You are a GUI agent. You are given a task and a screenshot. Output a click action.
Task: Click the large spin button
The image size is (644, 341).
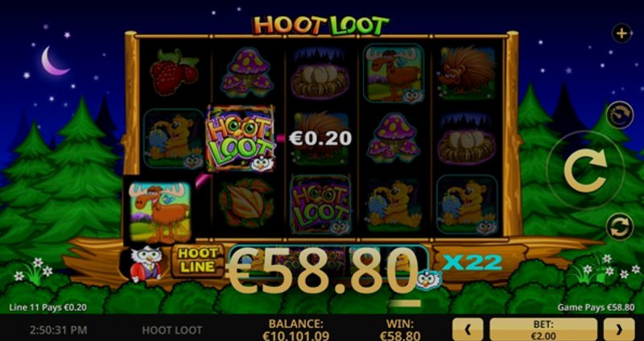[585, 170]
